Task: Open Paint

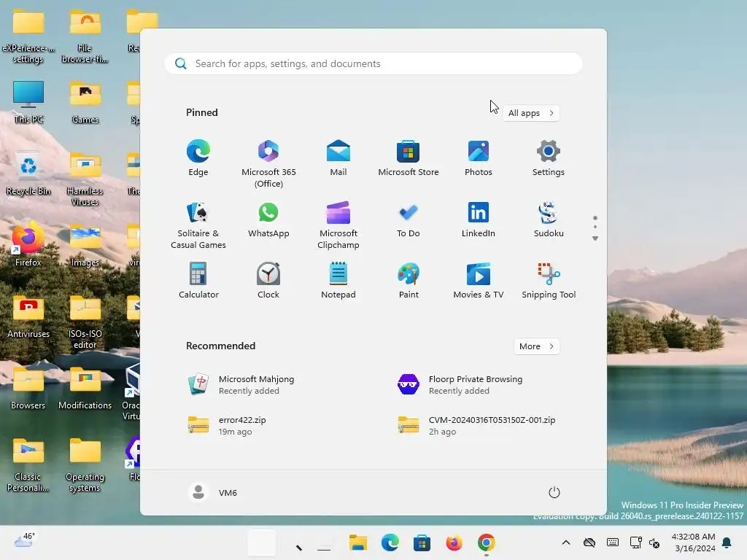Action: pos(409,281)
